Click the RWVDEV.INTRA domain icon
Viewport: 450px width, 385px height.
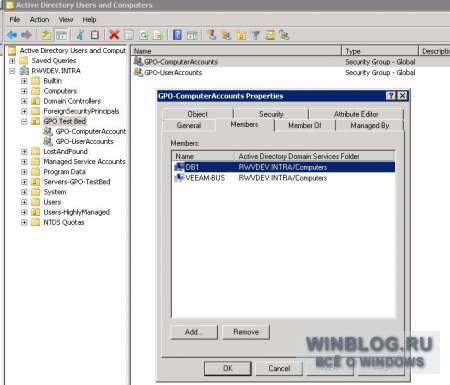click(x=24, y=71)
